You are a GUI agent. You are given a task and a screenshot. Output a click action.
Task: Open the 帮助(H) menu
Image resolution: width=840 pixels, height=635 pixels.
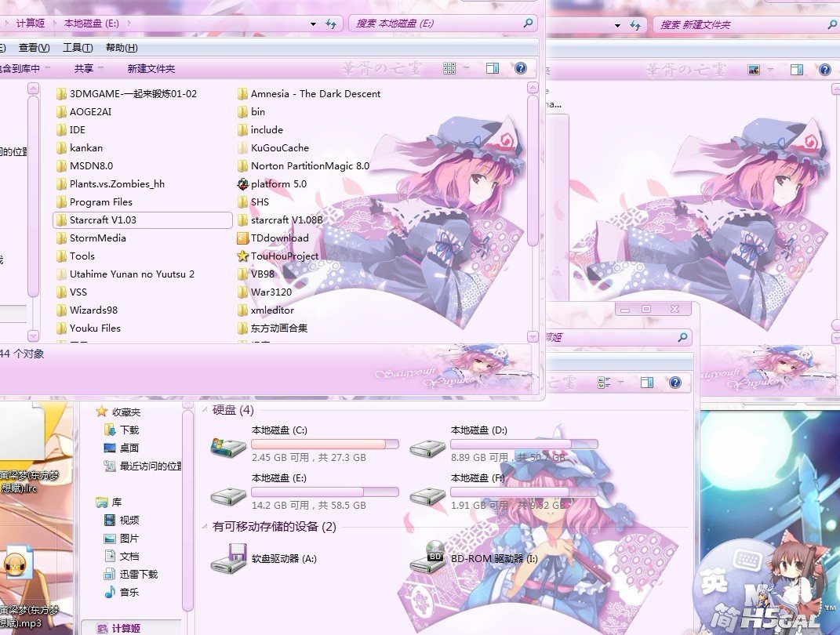[x=122, y=48]
